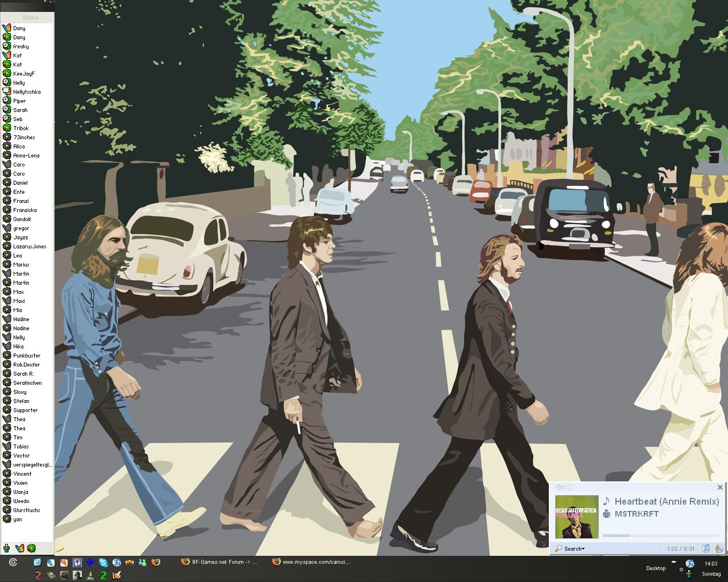Click the back arrow in the player popup

[559, 487]
